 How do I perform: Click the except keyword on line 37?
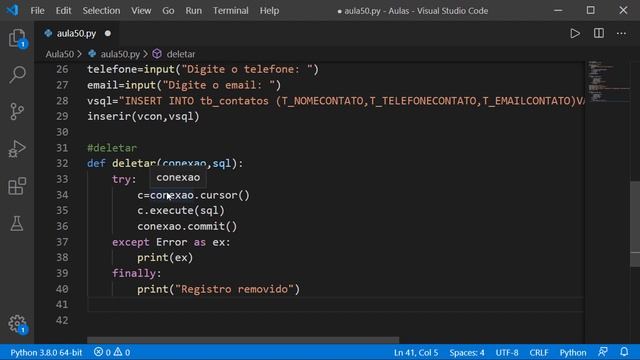click(131, 242)
